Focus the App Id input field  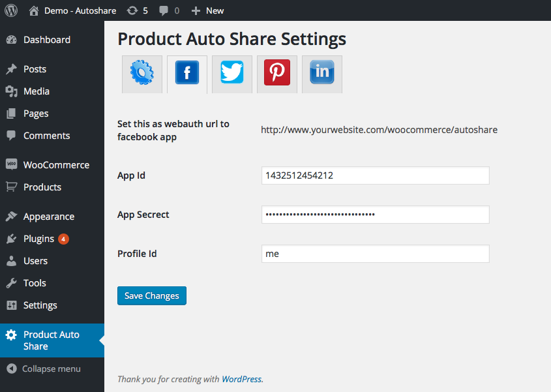point(376,175)
